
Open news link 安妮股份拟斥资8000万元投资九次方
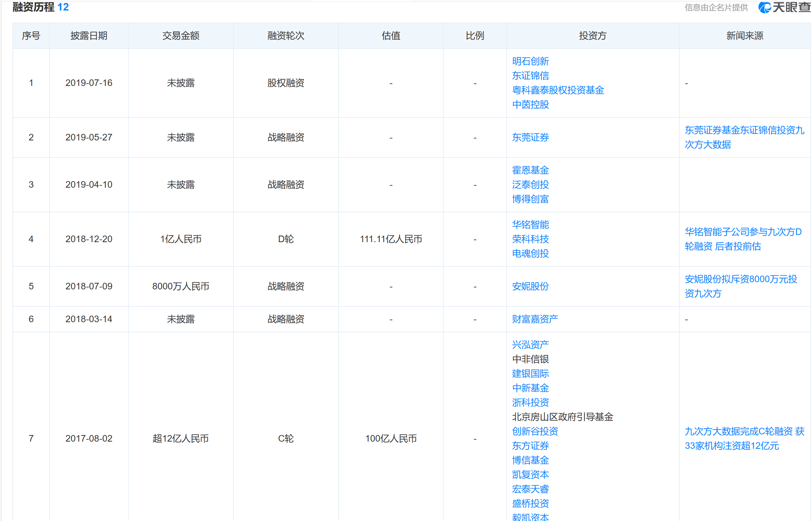tap(741, 286)
